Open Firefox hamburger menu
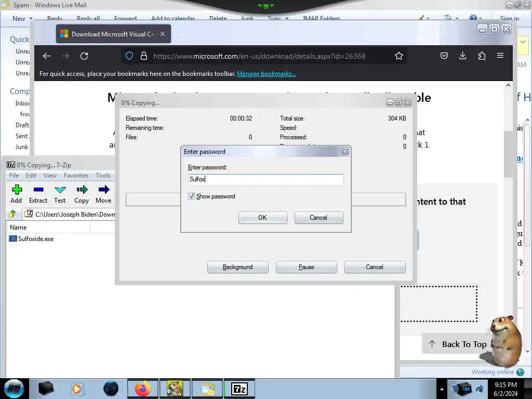 (x=500, y=56)
